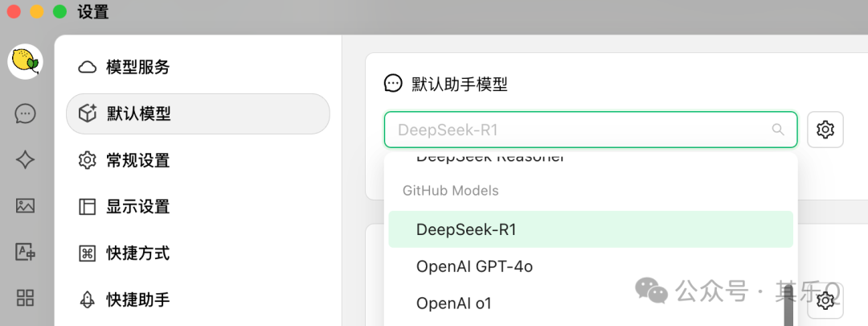Screen dimensions: 868x326
Task: Open the translate sidebar icon
Action: click(x=25, y=252)
